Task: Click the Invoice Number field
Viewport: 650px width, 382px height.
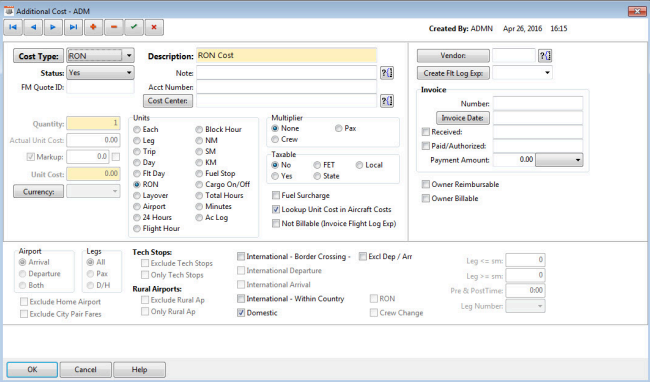Action: 538,104
